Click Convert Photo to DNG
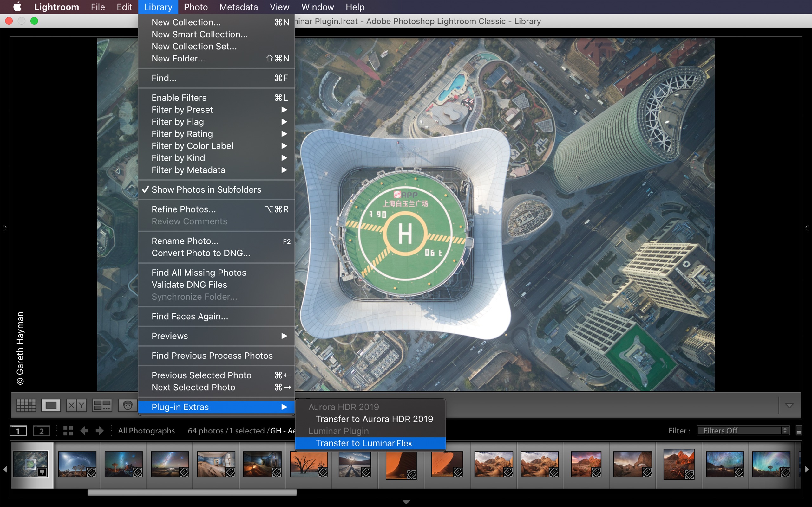812x507 pixels. pos(201,253)
